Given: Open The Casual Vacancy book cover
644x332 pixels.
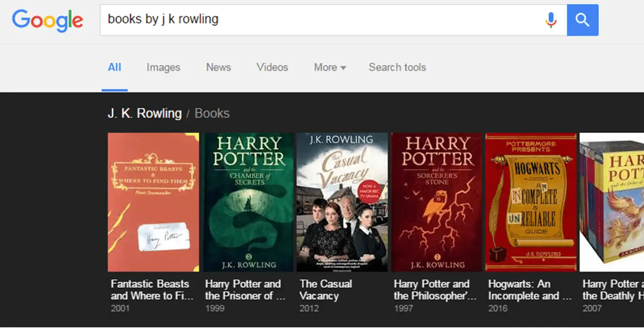Looking at the screenshot, I should click(342, 202).
